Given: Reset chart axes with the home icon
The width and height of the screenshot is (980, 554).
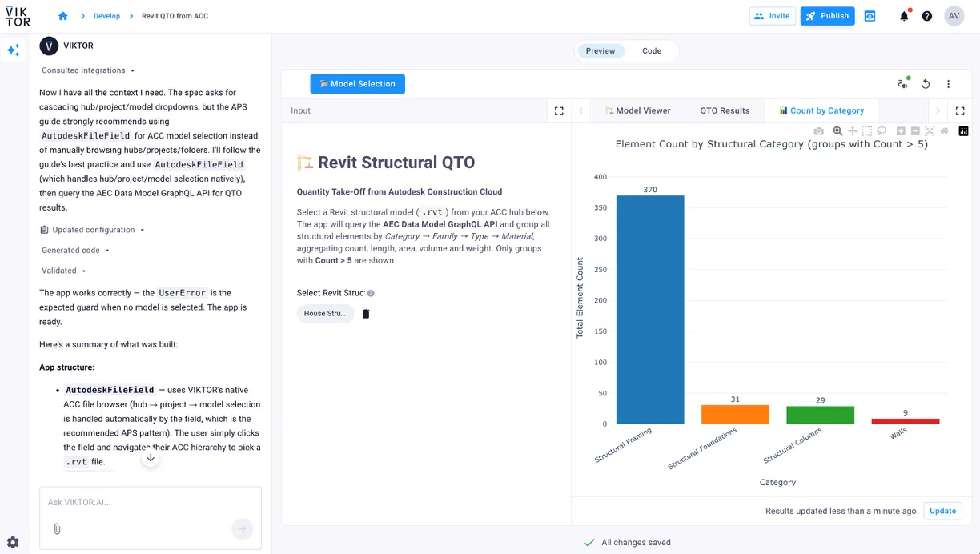Looking at the screenshot, I should (x=945, y=131).
